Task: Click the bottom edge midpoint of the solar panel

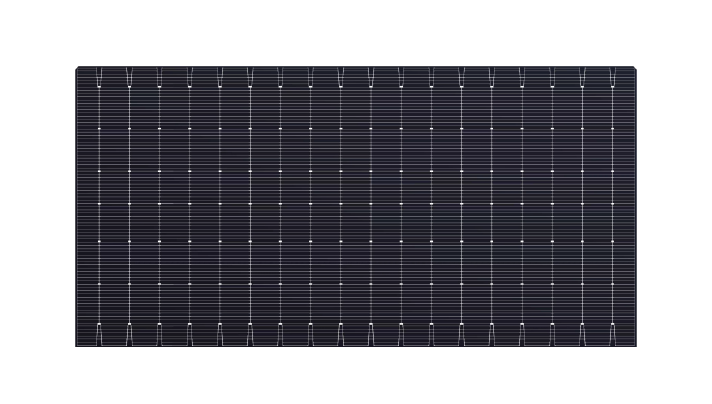Action: (355, 346)
